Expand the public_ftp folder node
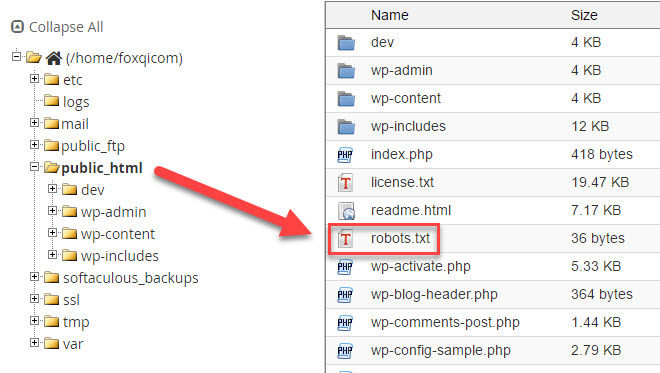The height and width of the screenshot is (373, 660). 35,144
